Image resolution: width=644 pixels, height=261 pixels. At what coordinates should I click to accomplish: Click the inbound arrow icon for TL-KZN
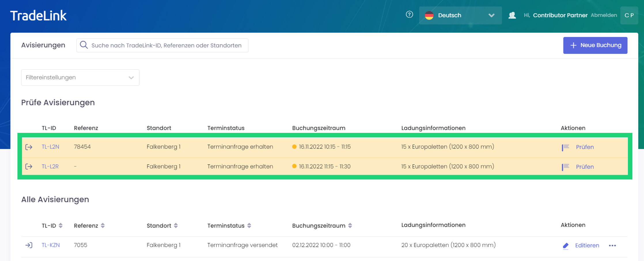(x=29, y=245)
